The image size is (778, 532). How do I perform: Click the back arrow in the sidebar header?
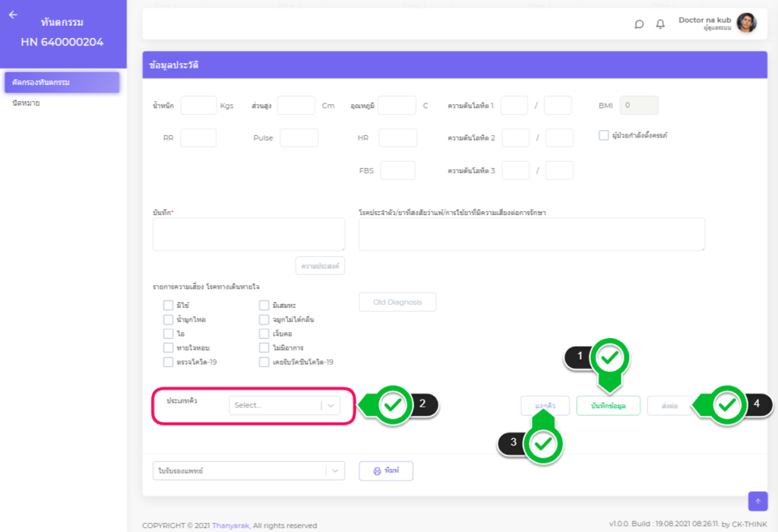point(13,14)
